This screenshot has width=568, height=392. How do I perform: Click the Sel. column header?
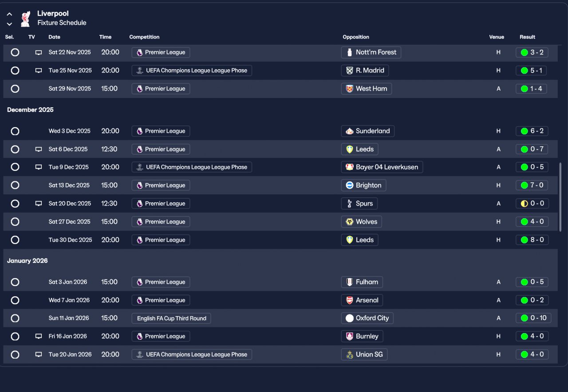click(9, 37)
